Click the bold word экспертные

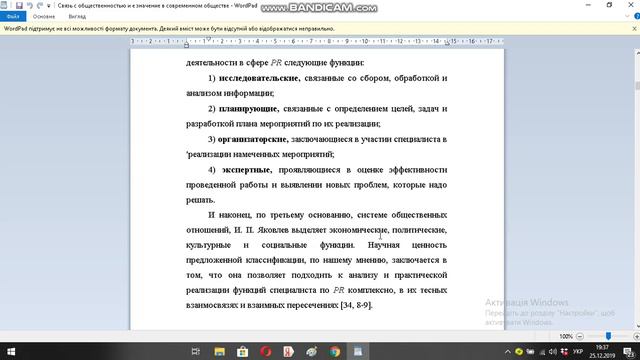(x=247, y=170)
